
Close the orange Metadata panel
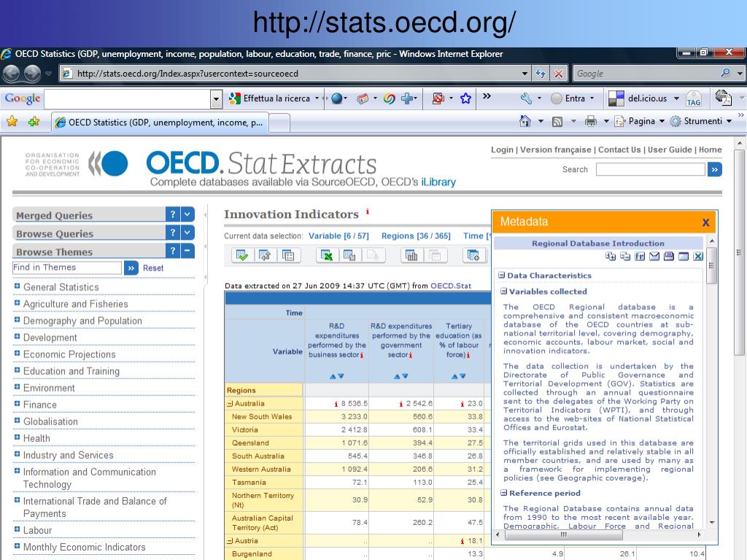pyautogui.click(x=705, y=222)
